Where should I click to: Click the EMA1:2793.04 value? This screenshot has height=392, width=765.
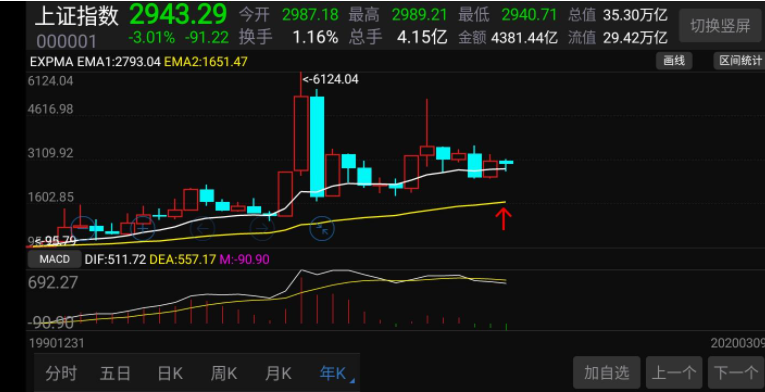pos(118,62)
